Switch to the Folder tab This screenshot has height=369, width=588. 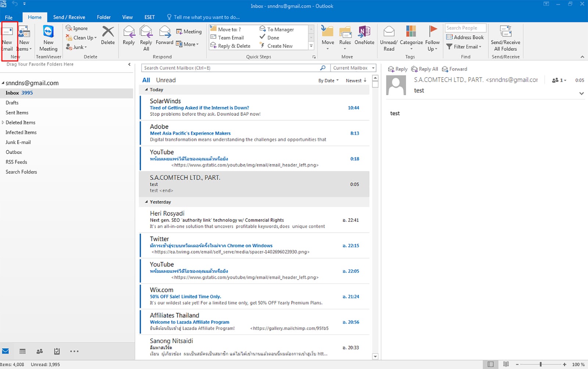pos(104,17)
